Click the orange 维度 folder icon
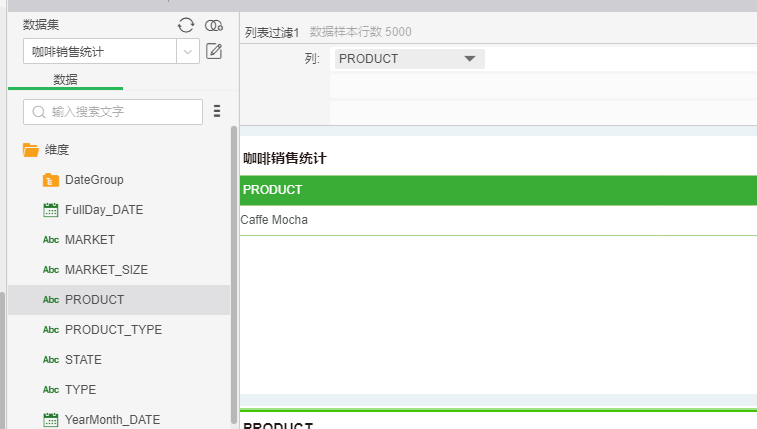The height and width of the screenshot is (429, 757). (31, 150)
